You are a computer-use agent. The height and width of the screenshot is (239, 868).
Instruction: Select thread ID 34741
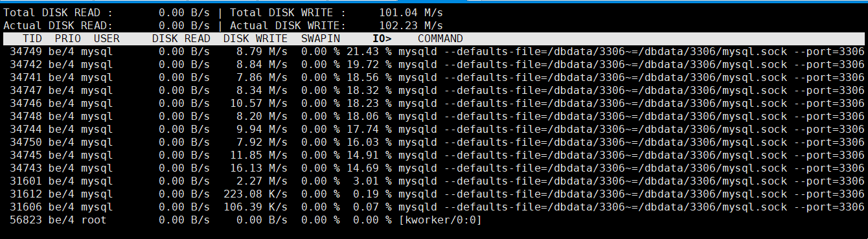coord(26,78)
